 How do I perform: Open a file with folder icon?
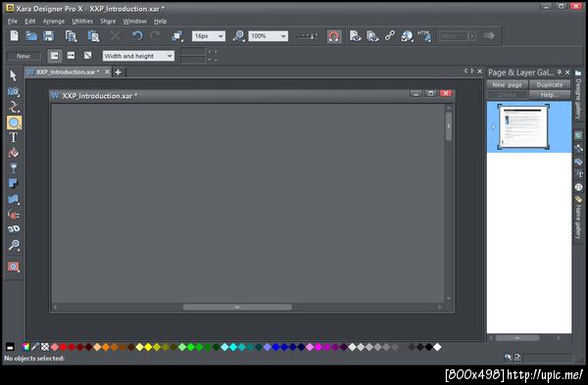click(31, 36)
